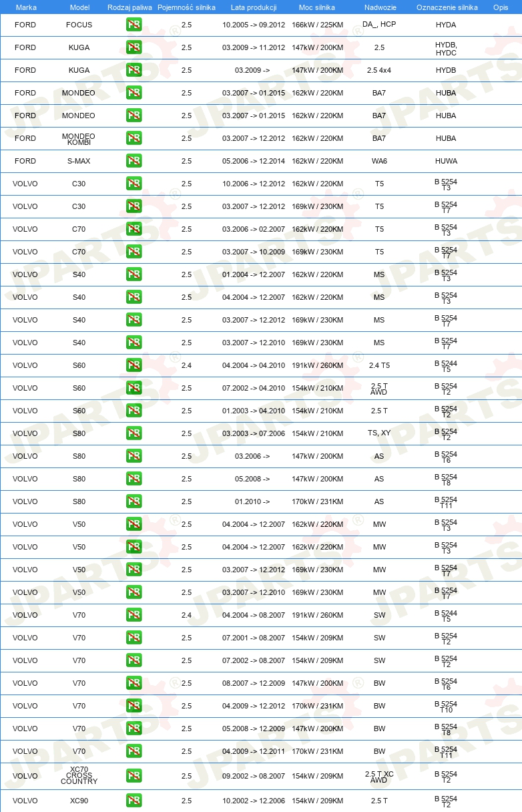Click the body type TS, XY

pos(379,433)
